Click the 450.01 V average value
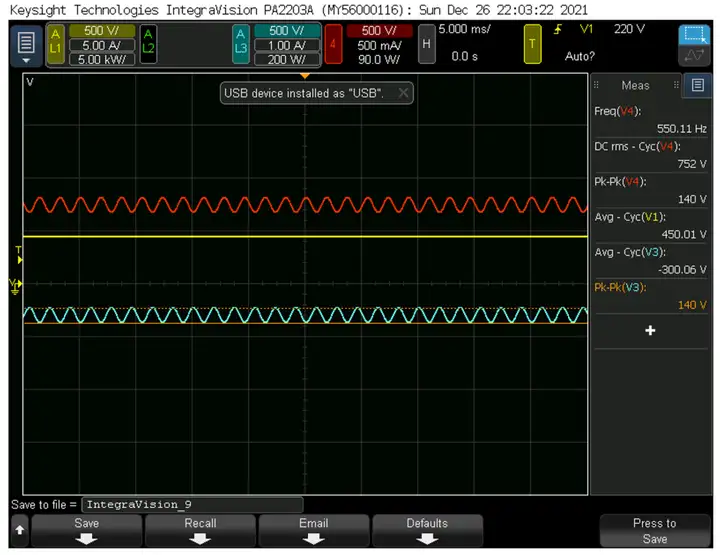Image resolution: width=720 pixels, height=555 pixels. pyautogui.click(x=684, y=235)
